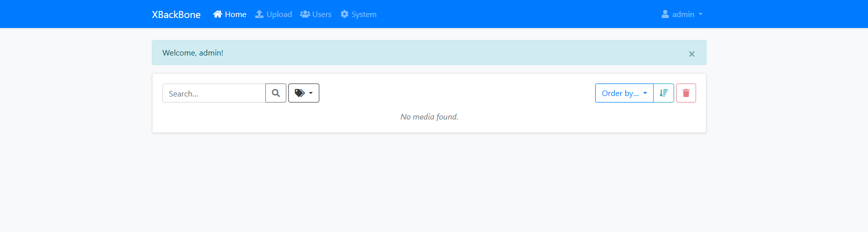Open the tags filter dropdown
The height and width of the screenshot is (232, 868).
[x=304, y=93]
